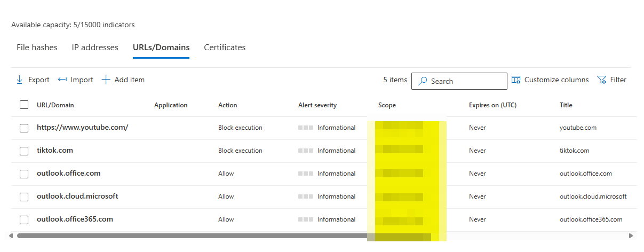
Task: Open the outlook.office365.com indicator entry
Action: pos(75,219)
